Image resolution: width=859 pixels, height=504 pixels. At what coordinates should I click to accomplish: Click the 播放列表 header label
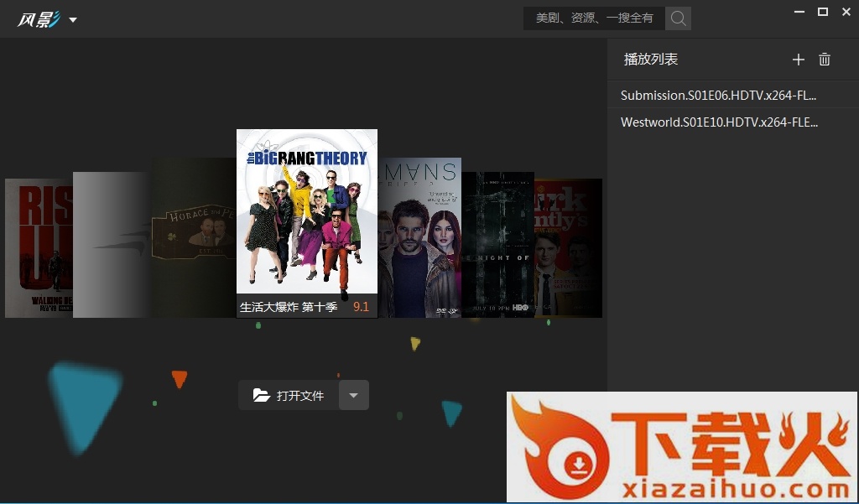[651, 60]
